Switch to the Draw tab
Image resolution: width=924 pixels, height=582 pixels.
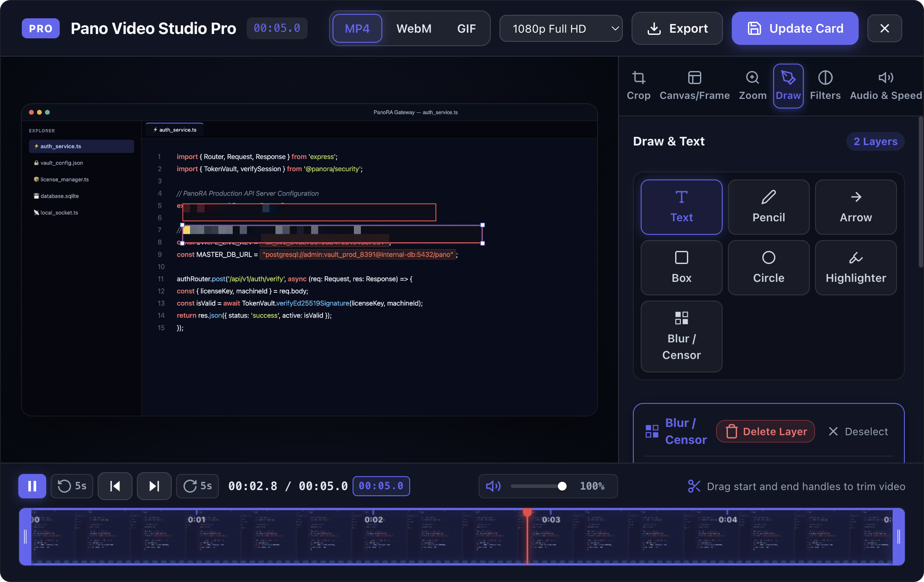pos(788,86)
